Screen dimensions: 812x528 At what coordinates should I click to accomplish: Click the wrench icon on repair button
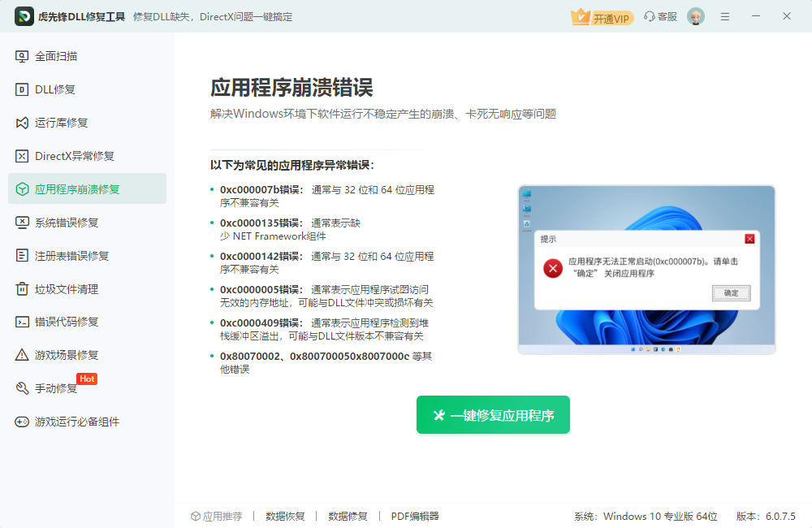(439, 415)
